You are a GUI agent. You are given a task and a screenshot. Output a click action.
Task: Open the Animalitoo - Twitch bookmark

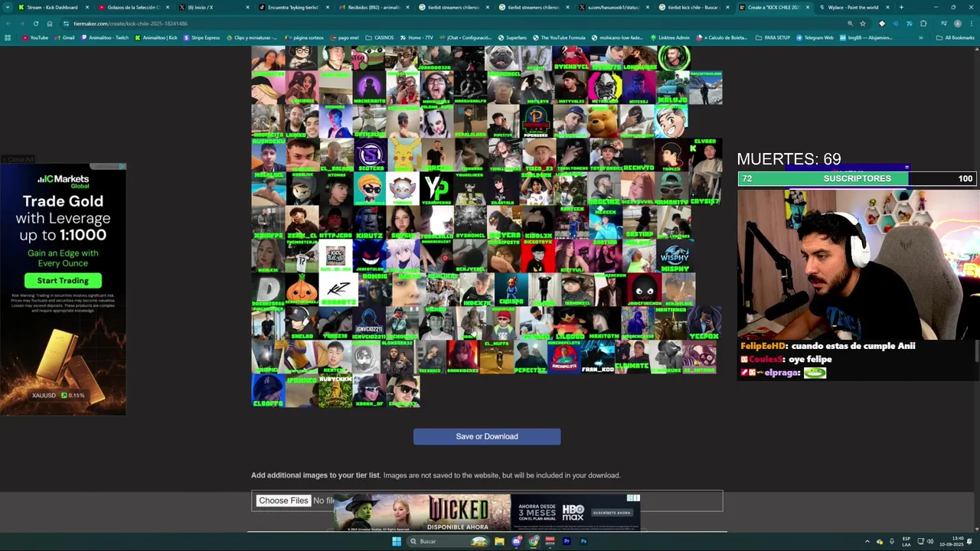coord(104,37)
